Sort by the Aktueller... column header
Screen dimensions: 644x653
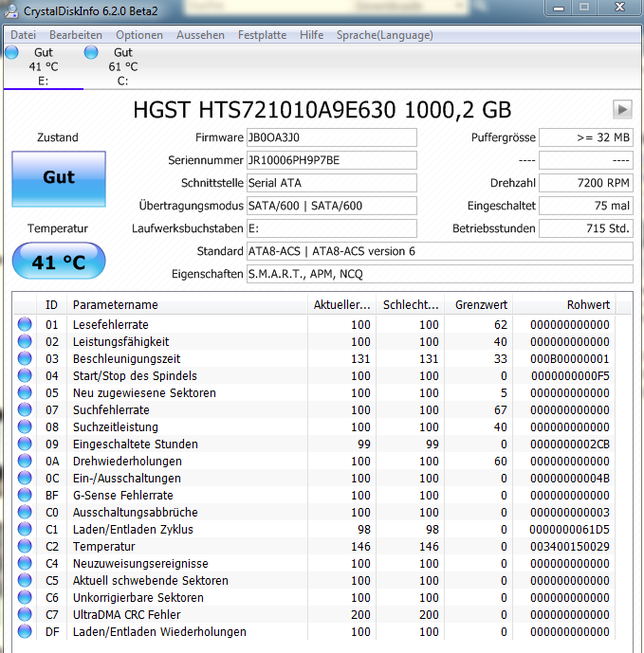(x=341, y=305)
